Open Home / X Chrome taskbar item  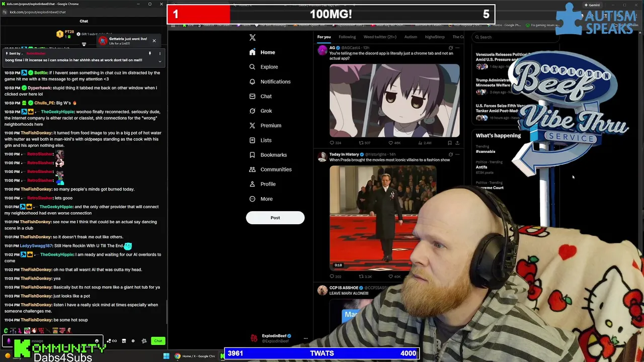tap(195, 356)
